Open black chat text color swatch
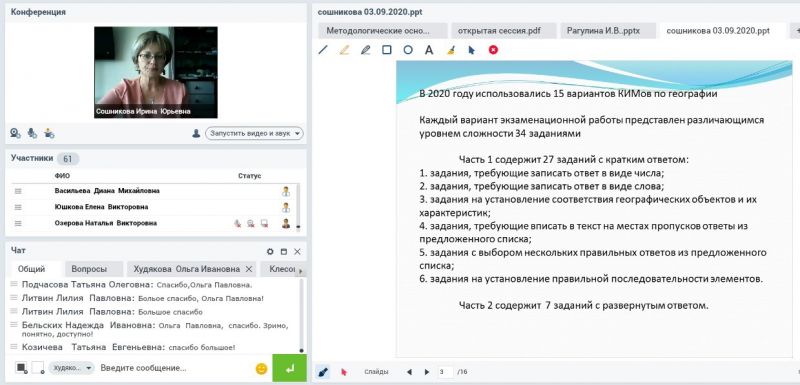Image resolution: width=800 pixels, height=385 pixels. click(21, 368)
